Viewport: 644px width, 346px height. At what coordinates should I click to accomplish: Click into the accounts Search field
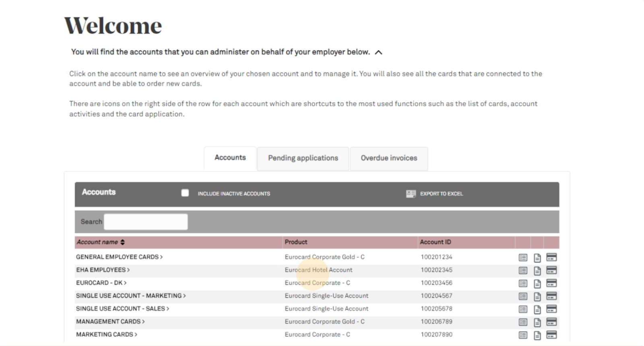(x=146, y=222)
